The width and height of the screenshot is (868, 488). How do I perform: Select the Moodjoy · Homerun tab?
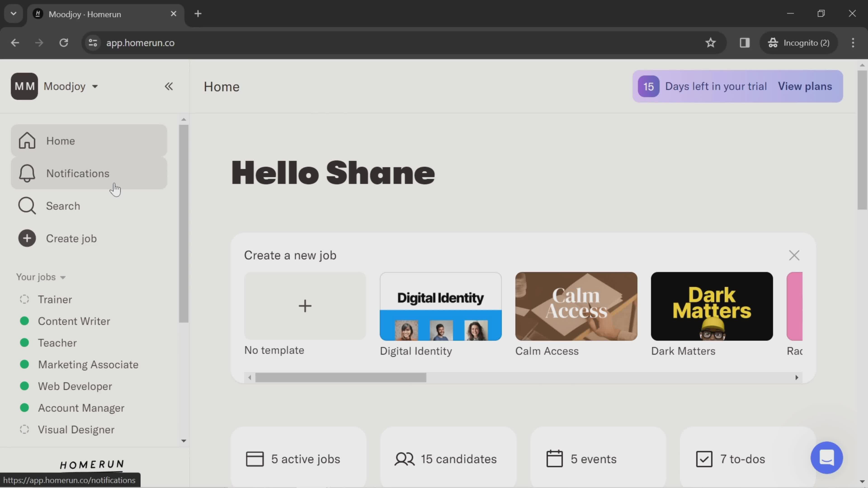[x=106, y=14]
